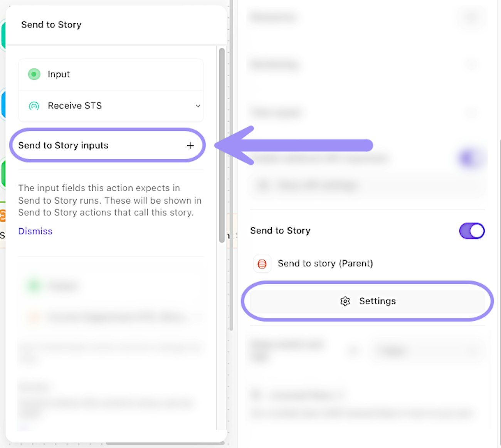The image size is (501, 448).
Task: Disable the Send to Story toggle
Action: click(472, 231)
